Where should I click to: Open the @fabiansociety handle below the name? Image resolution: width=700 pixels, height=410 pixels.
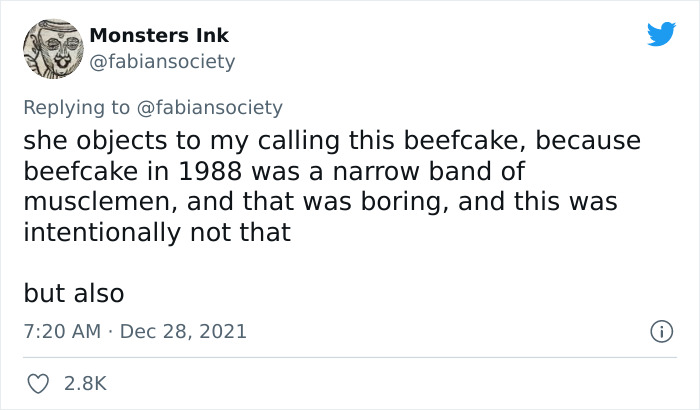[162, 61]
